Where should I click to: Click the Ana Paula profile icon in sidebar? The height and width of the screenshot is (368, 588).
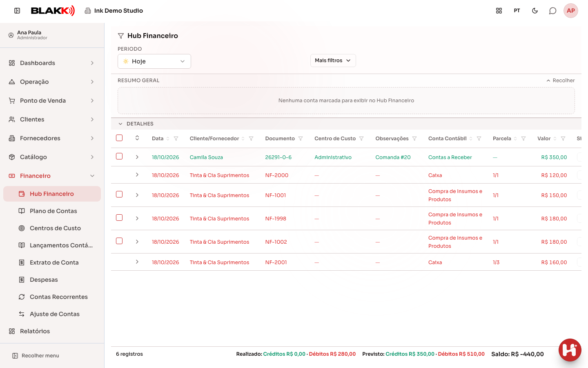pos(11,35)
